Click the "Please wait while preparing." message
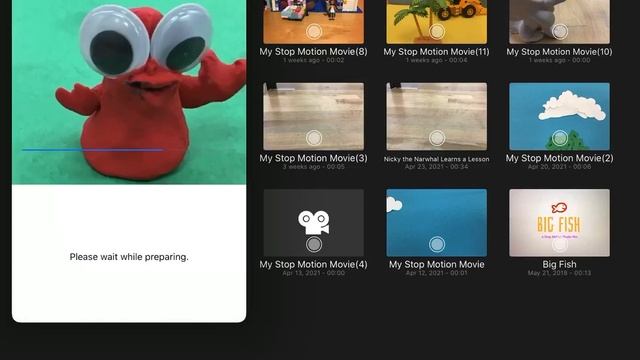Viewport: 640px width, 360px height. tap(129, 257)
